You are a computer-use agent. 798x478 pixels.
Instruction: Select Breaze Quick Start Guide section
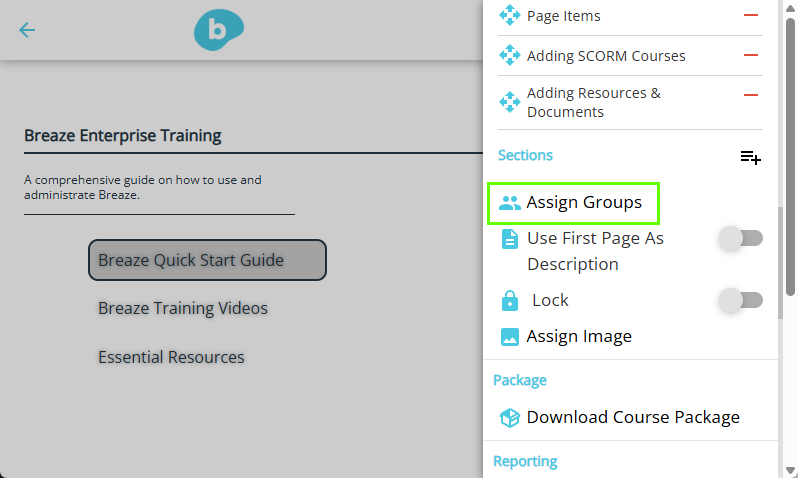207,260
